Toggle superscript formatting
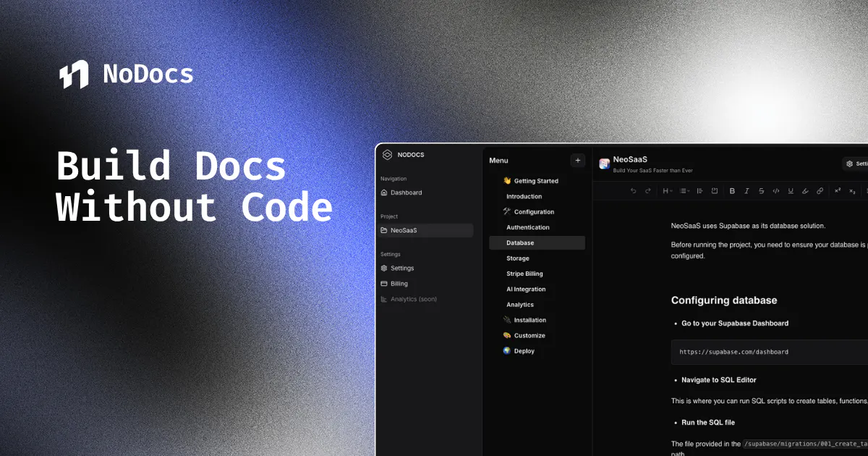868x456 pixels. coord(838,191)
